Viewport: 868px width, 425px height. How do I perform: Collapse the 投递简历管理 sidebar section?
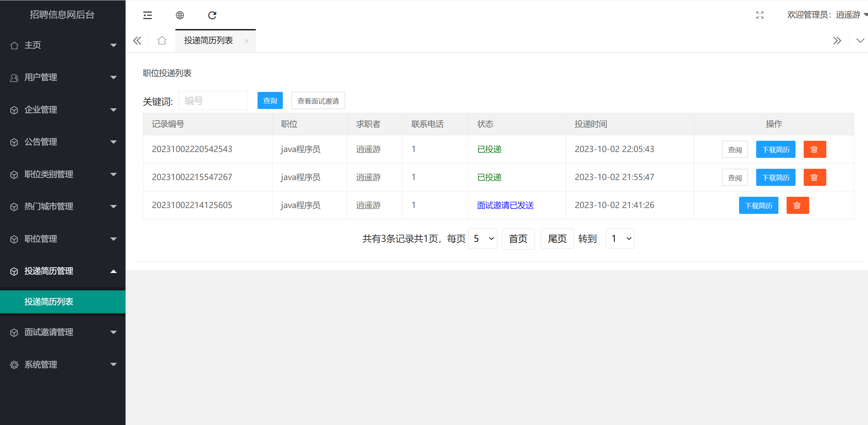[114, 271]
